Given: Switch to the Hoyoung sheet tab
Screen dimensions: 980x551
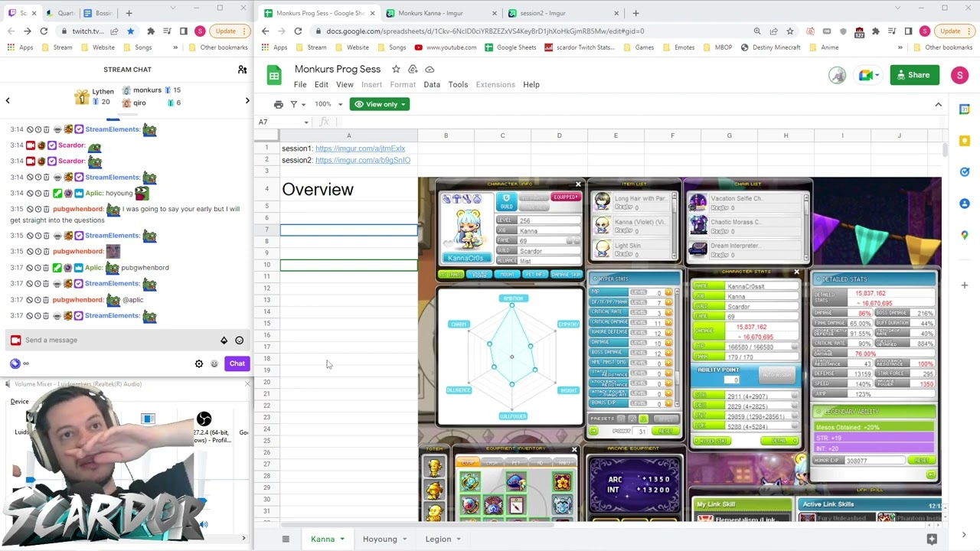Looking at the screenshot, I should 380,539.
